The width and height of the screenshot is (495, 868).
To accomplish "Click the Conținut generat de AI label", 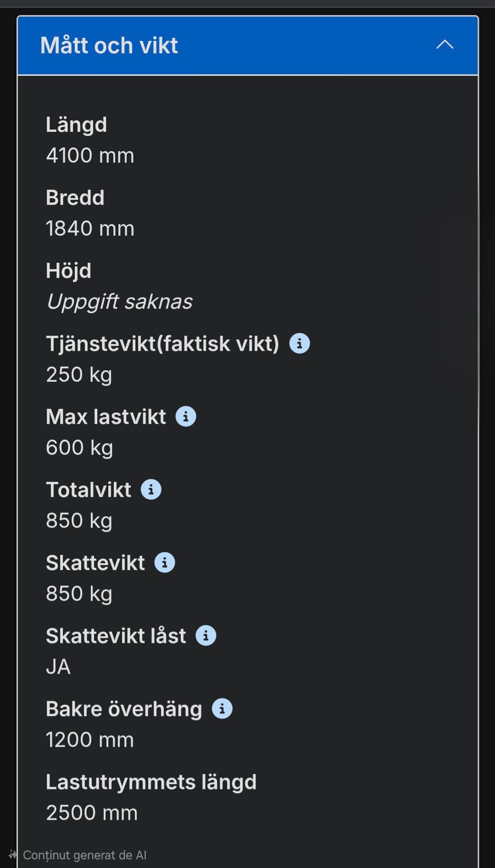I will [x=85, y=855].
